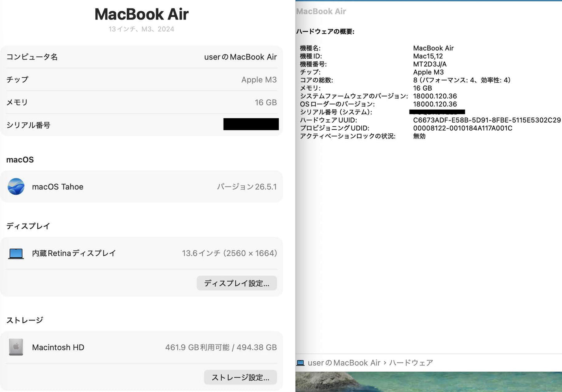The image size is (562, 392).
Task: Click OSローダーのバージョン value 18000.120.36
Action: pos(435,104)
